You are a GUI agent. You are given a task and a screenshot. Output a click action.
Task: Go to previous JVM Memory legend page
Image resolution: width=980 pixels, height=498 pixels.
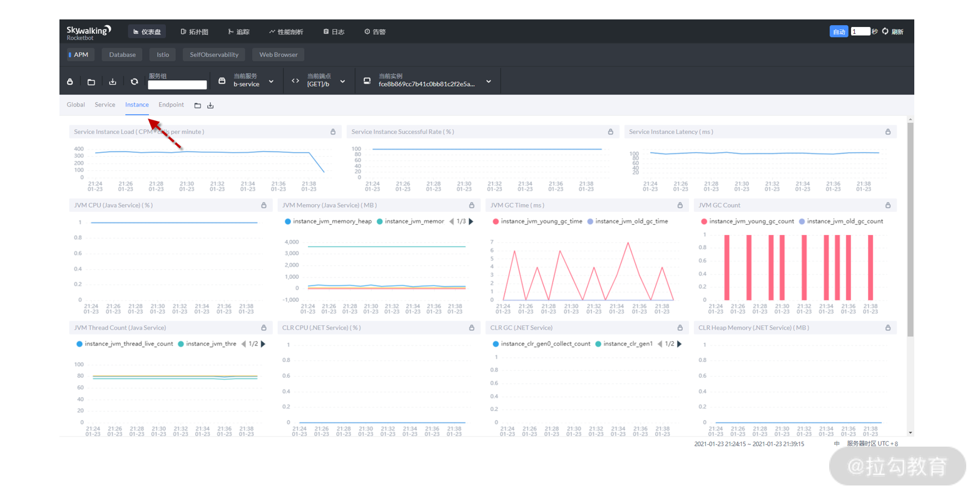pos(452,221)
